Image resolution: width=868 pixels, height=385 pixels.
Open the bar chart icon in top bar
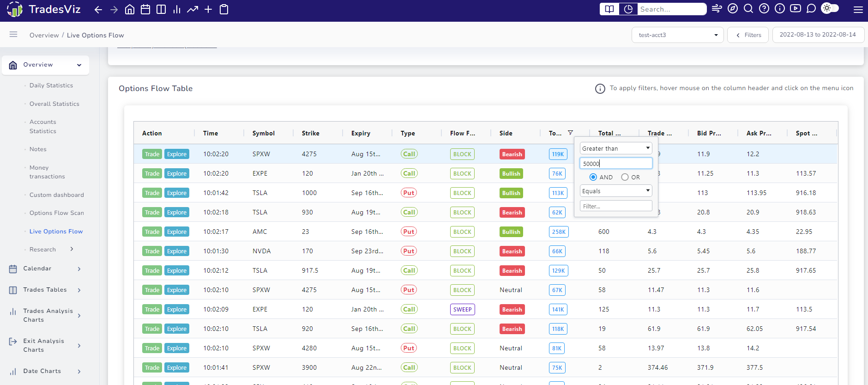[177, 9]
